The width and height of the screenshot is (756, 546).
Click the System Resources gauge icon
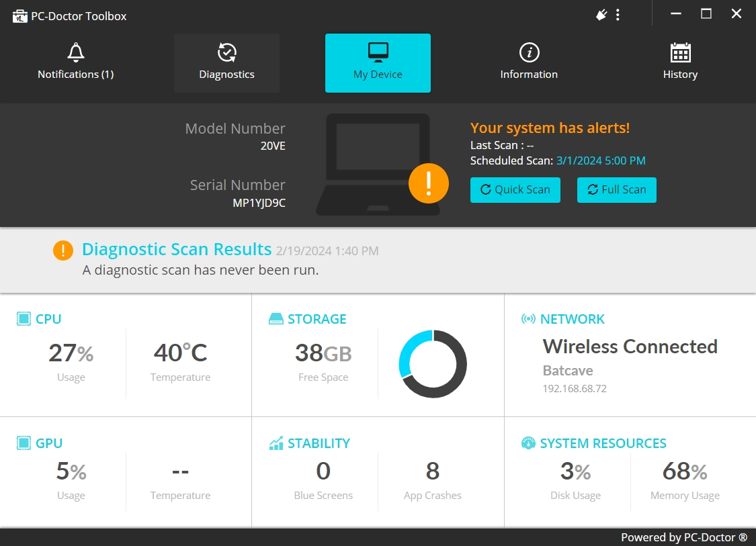pyautogui.click(x=528, y=443)
